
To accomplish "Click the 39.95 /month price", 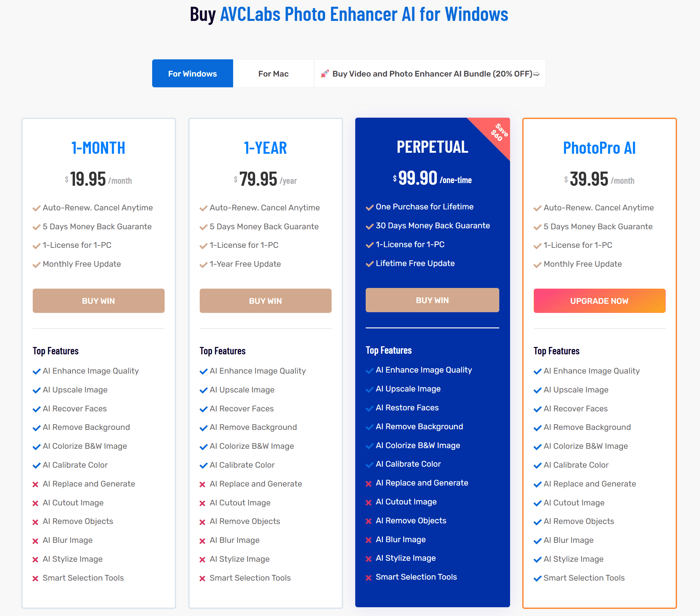I will point(599,179).
